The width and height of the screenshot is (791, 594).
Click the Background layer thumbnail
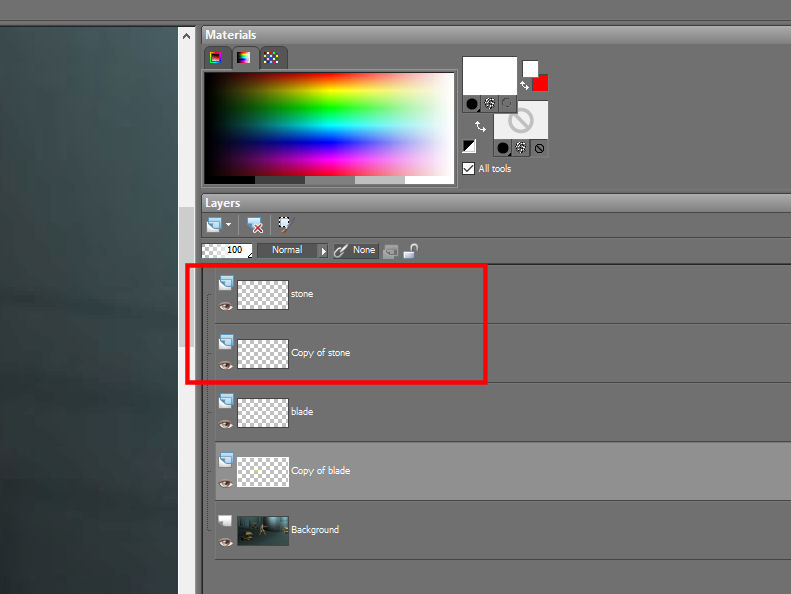pos(263,531)
